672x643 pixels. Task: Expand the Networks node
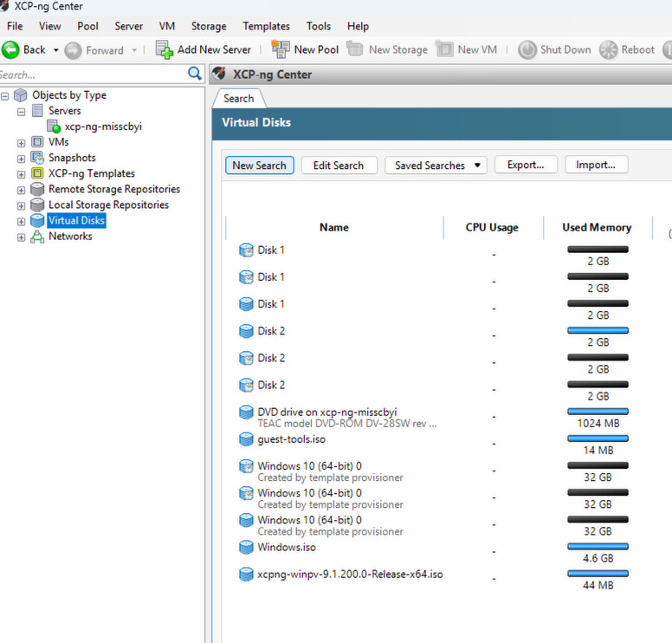(21, 237)
